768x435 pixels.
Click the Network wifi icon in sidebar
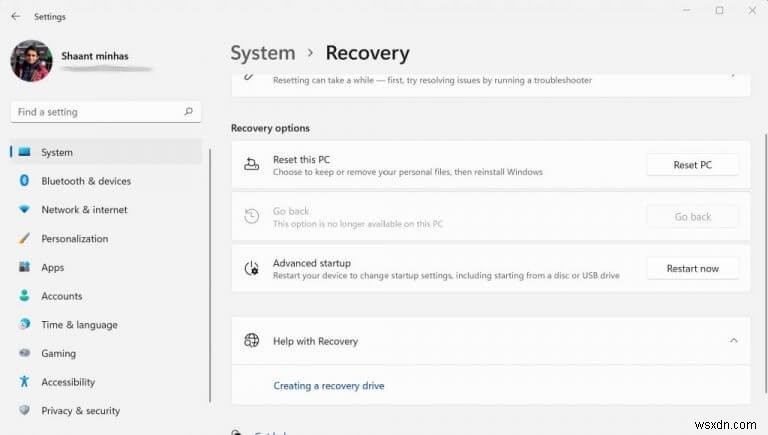pyautogui.click(x=24, y=209)
